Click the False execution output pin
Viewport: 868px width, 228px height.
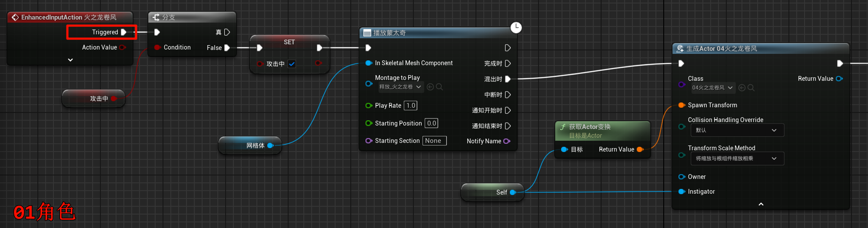point(227,48)
